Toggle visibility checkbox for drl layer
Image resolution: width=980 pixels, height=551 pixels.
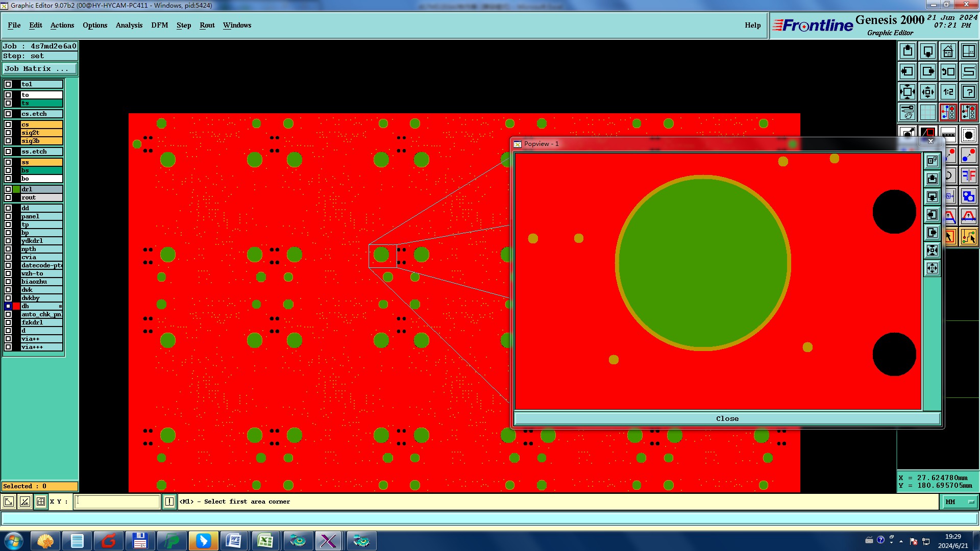point(8,189)
